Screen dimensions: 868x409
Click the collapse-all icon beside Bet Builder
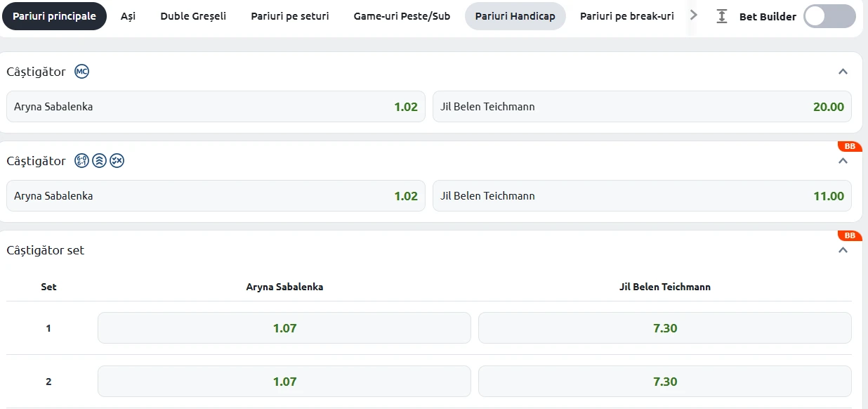[722, 16]
